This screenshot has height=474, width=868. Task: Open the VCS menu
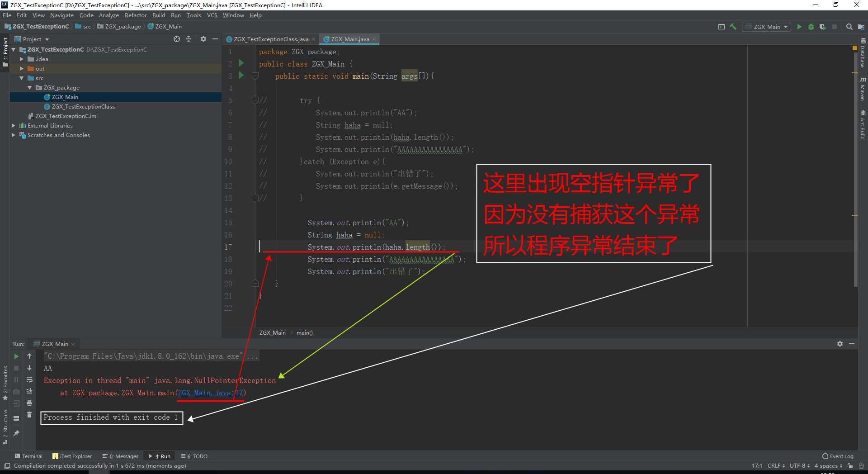tap(212, 15)
